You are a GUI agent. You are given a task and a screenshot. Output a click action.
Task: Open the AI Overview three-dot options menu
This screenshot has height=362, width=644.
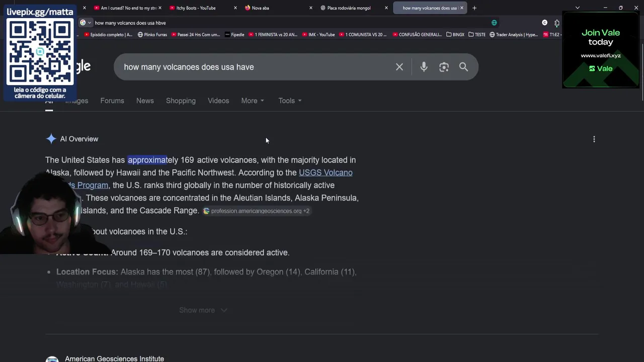click(x=594, y=139)
